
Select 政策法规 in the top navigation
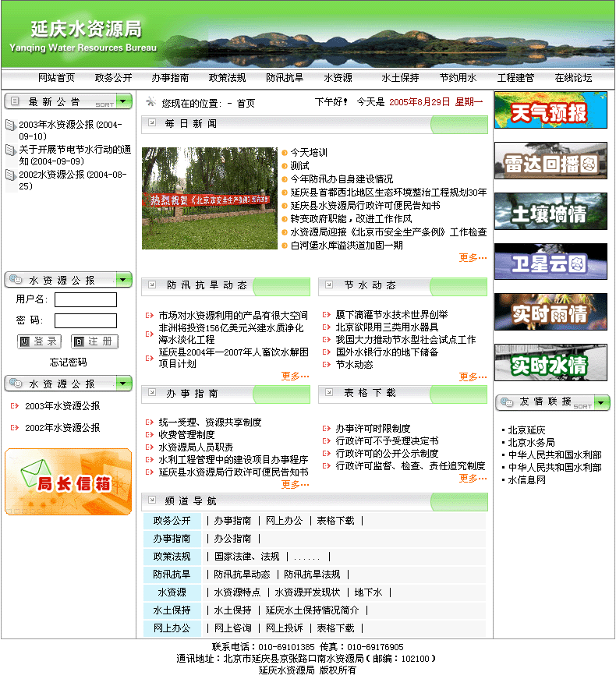227,77
